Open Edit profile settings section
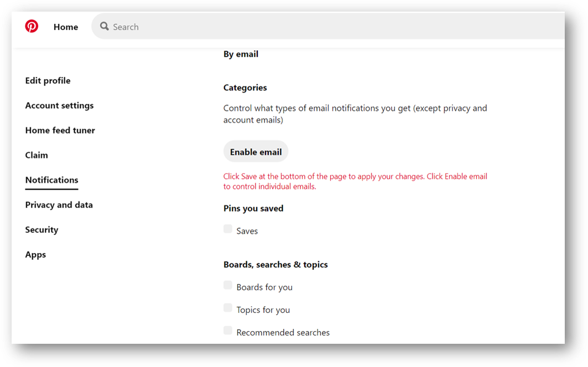 click(x=48, y=81)
